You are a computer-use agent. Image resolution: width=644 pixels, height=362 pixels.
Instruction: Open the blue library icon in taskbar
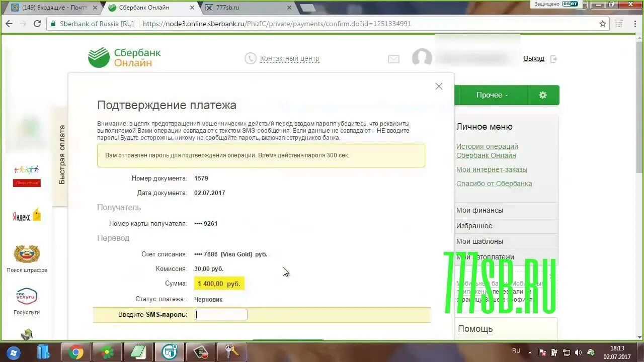click(x=44, y=352)
